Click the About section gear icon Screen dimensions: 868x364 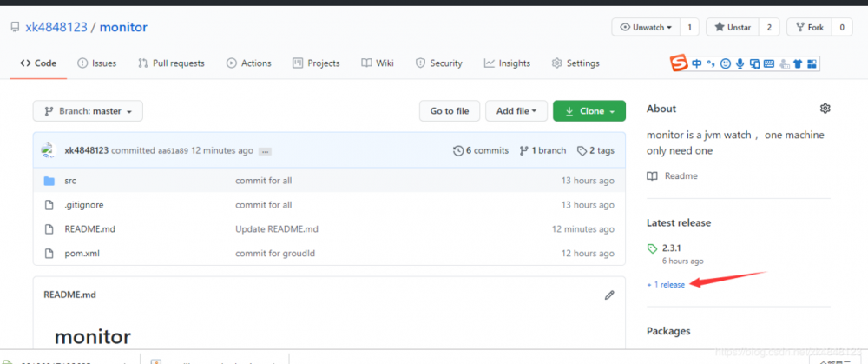pyautogui.click(x=825, y=108)
